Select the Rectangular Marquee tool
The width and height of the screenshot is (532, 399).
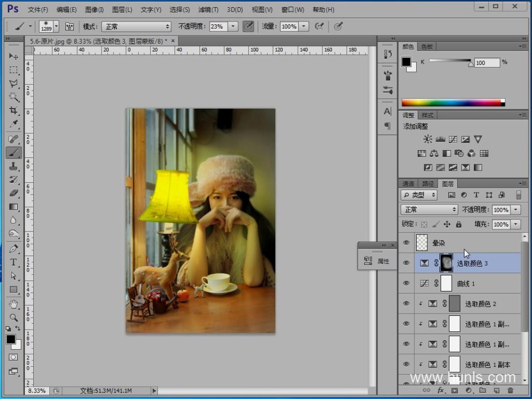point(13,70)
